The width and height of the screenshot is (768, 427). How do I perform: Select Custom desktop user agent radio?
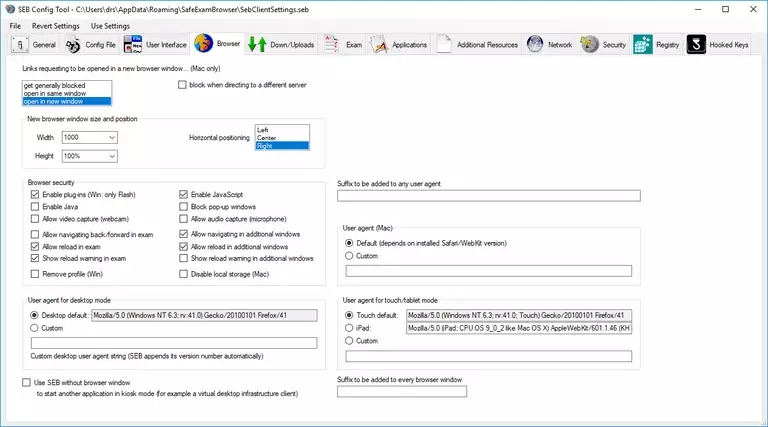tap(34, 328)
